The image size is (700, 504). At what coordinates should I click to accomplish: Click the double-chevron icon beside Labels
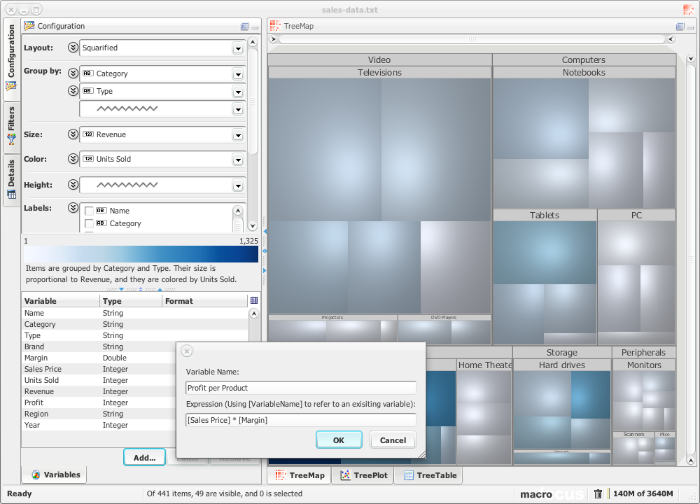[73, 208]
